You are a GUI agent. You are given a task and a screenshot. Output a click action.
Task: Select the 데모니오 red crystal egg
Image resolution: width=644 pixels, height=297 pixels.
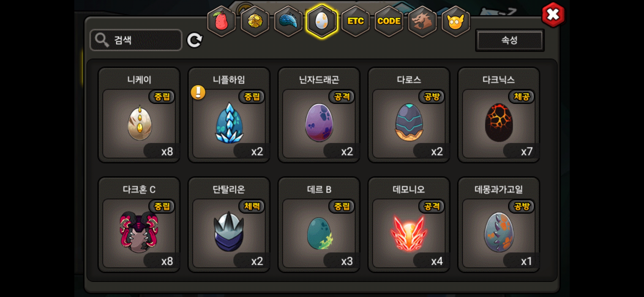point(409,225)
